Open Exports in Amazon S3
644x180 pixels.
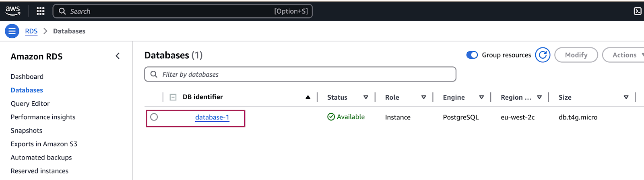click(x=44, y=144)
